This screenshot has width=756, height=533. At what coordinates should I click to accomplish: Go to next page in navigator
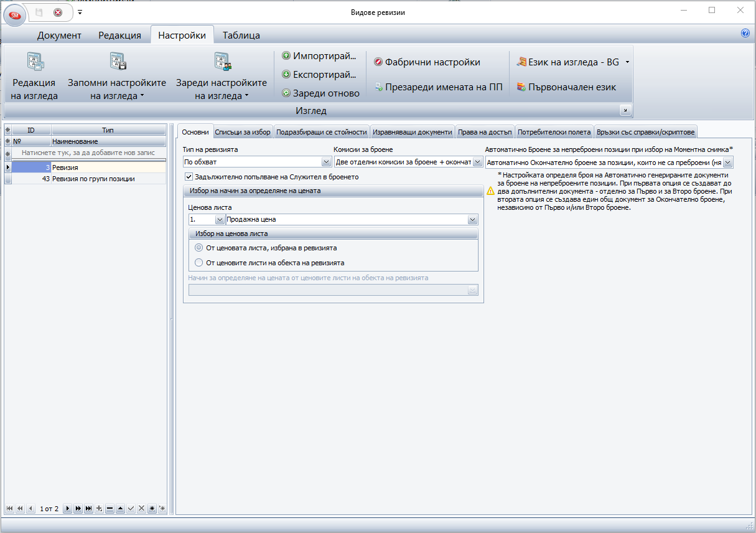[78, 509]
